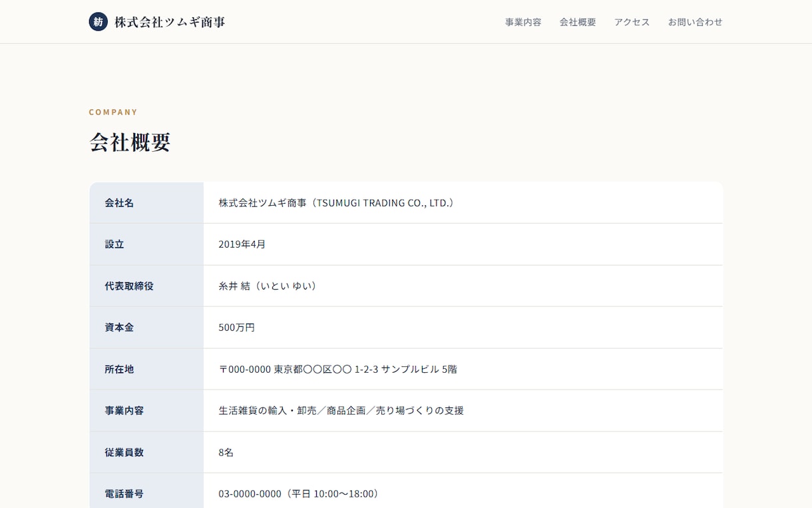The height and width of the screenshot is (508, 812).
Task: Open the 株式会社ツムギ商事 home link
Action: tap(157, 21)
